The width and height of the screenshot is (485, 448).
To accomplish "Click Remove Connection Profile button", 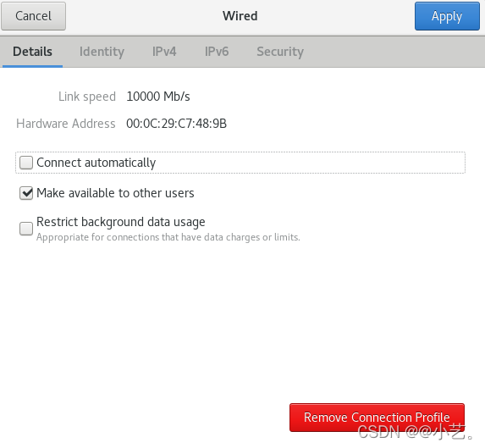I will click(x=377, y=418).
